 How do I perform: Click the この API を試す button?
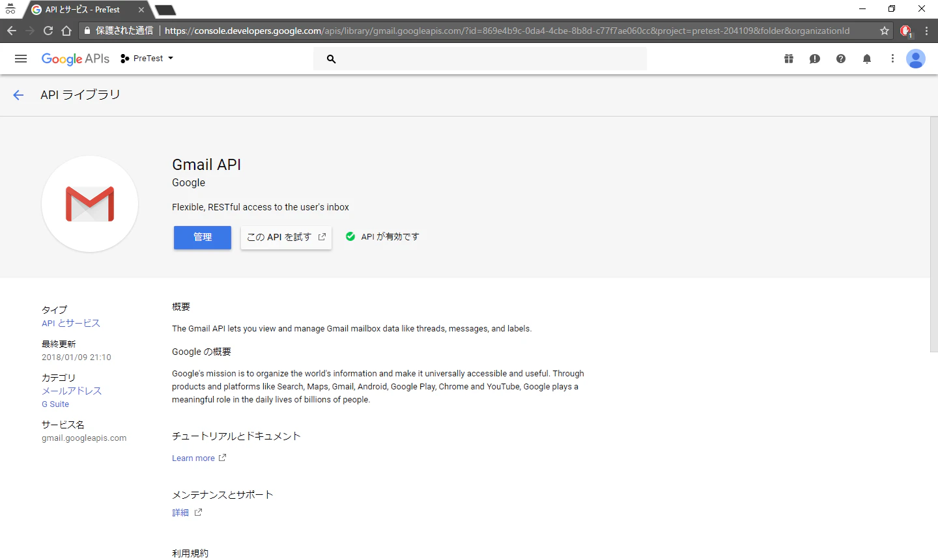click(x=286, y=238)
